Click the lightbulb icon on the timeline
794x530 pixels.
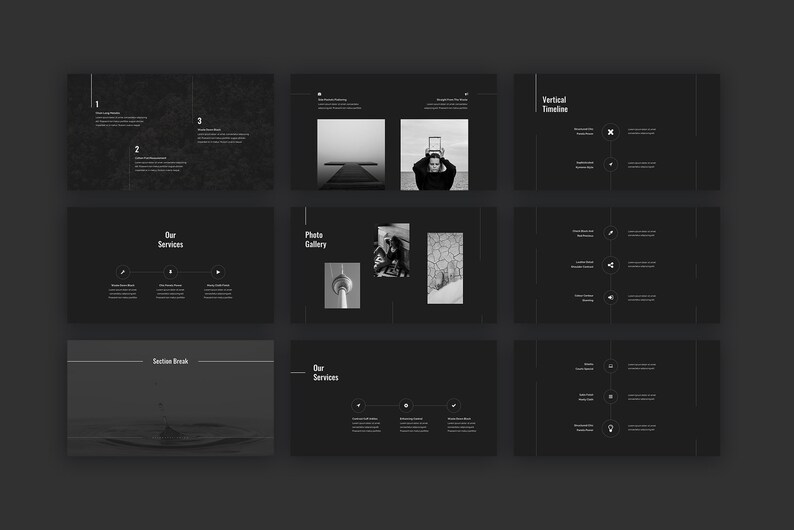click(x=611, y=428)
